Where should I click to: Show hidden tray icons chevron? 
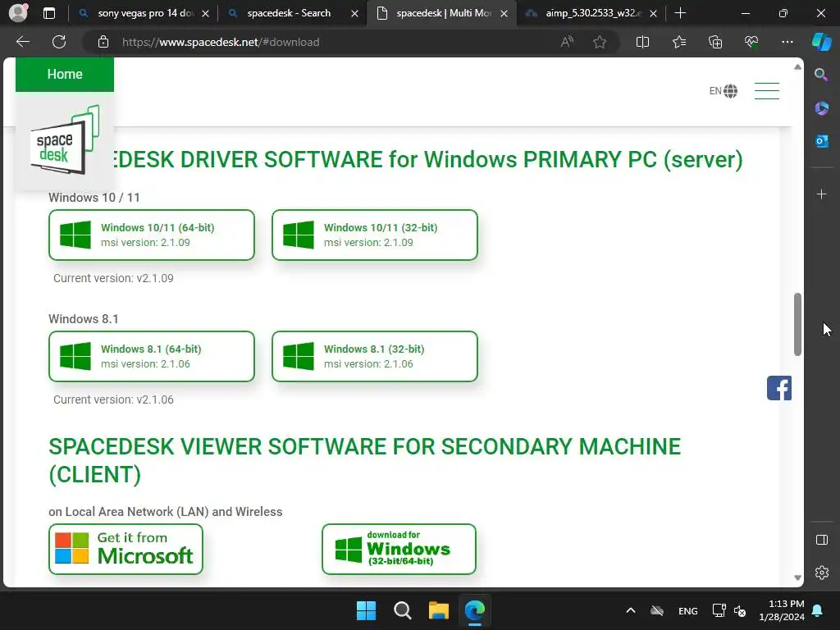tap(631, 610)
